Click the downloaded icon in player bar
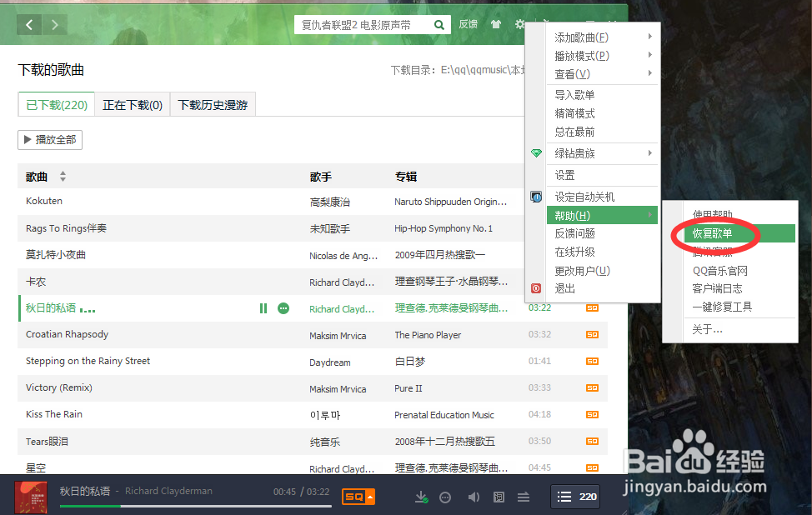The width and height of the screenshot is (812, 515). [422, 497]
